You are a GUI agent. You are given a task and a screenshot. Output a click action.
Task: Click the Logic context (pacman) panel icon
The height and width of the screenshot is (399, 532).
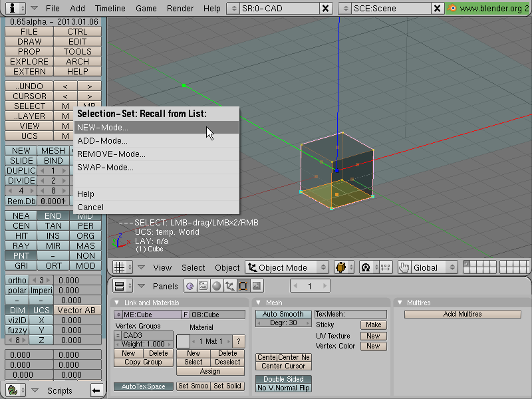coord(190,286)
